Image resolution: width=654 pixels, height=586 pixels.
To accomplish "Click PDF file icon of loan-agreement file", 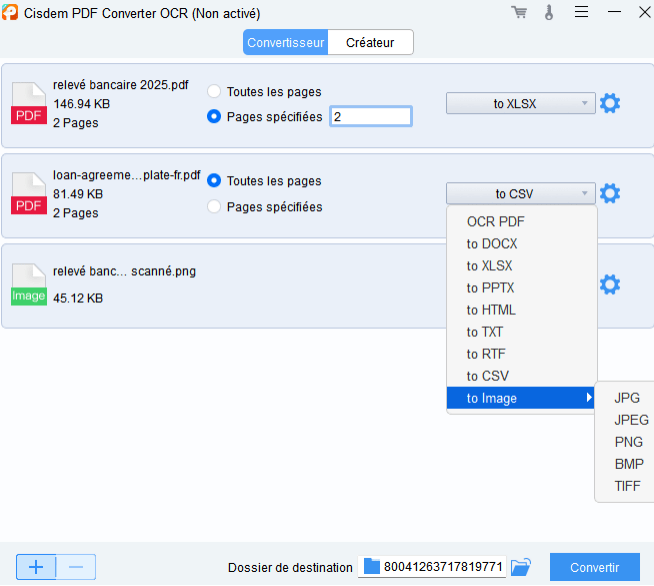I will click(29, 194).
